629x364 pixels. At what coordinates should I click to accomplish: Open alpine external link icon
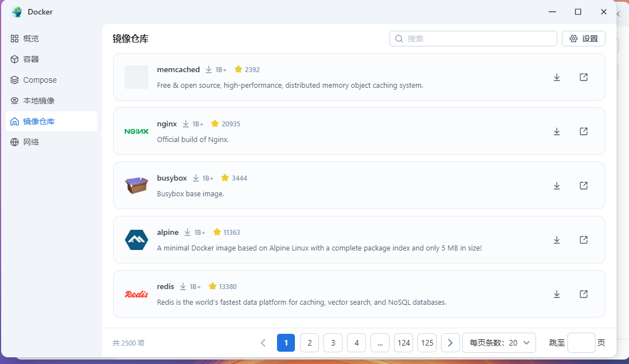click(x=584, y=240)
